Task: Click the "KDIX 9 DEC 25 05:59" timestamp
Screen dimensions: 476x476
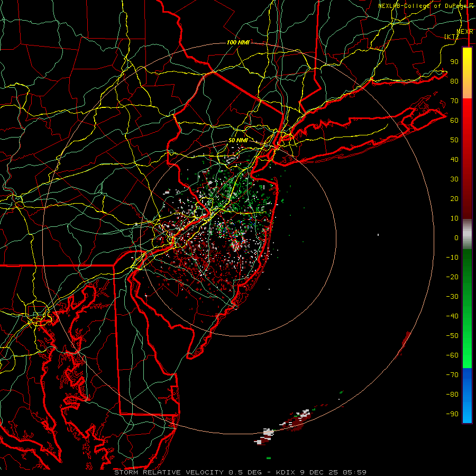Action: tap(321, 472)
